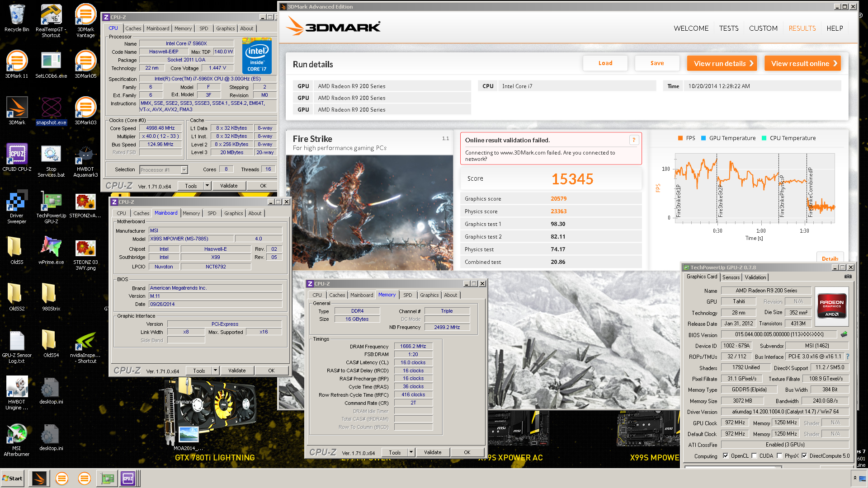Select the MSI Afterburner desktop icon
The height and width of the screenshot is (488, 868).
coord(17,440)
